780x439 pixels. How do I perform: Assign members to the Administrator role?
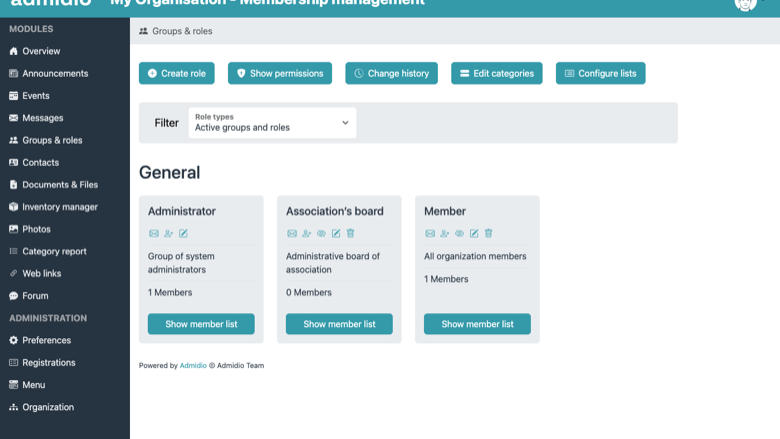[169, 233]
